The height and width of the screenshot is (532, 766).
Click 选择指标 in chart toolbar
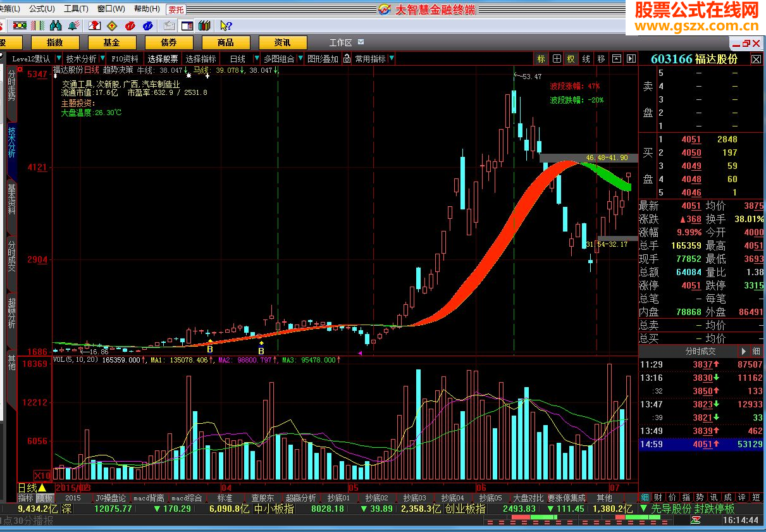pos(201,59)
